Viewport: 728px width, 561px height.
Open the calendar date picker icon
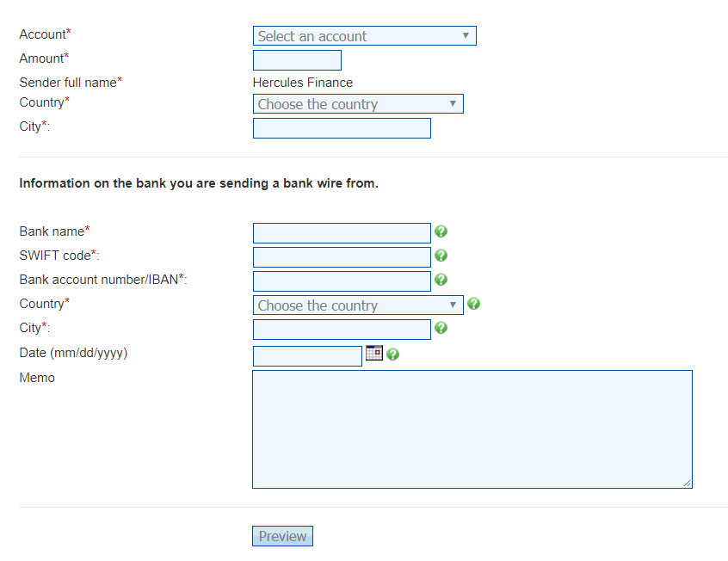[373, 353]
